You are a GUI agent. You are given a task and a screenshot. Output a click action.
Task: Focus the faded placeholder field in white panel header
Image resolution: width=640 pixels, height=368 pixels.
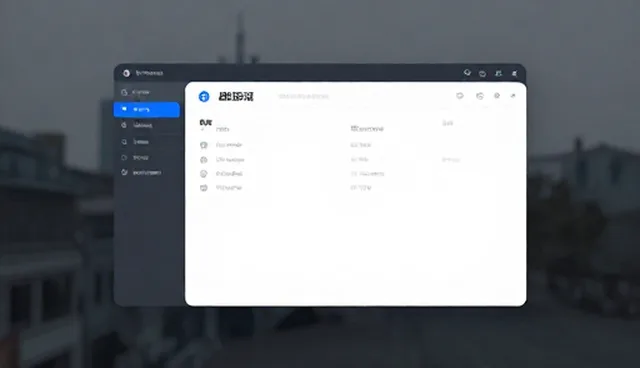(x=303, y=97)
